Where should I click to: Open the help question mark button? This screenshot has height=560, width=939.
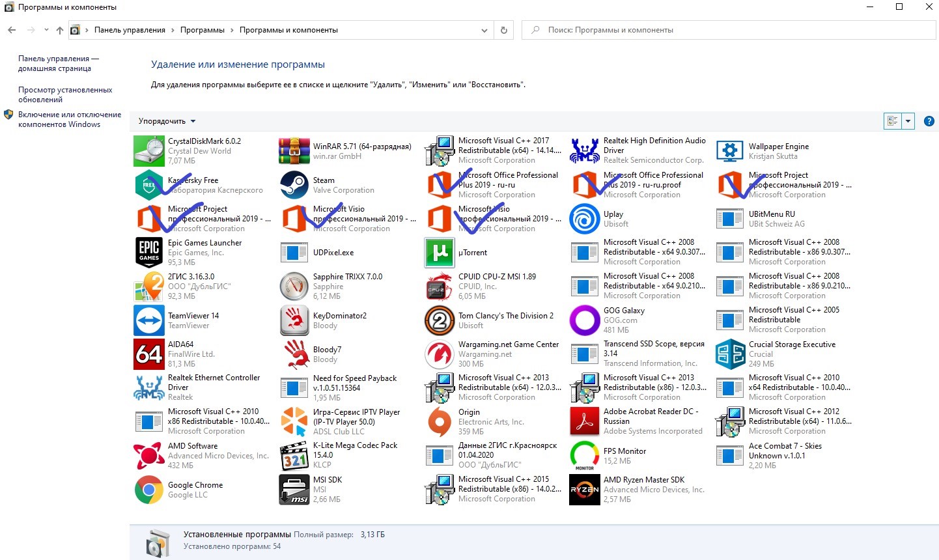coord(929,121)
